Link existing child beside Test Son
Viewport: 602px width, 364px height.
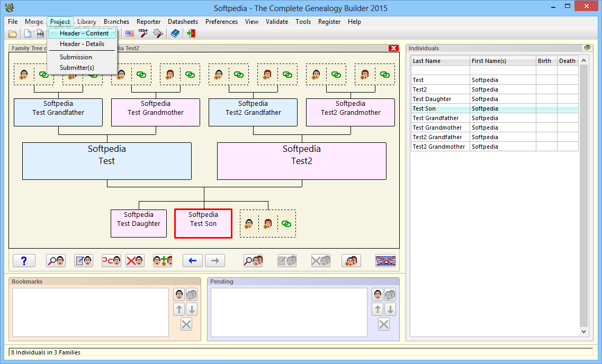click(x=286, y=224)
